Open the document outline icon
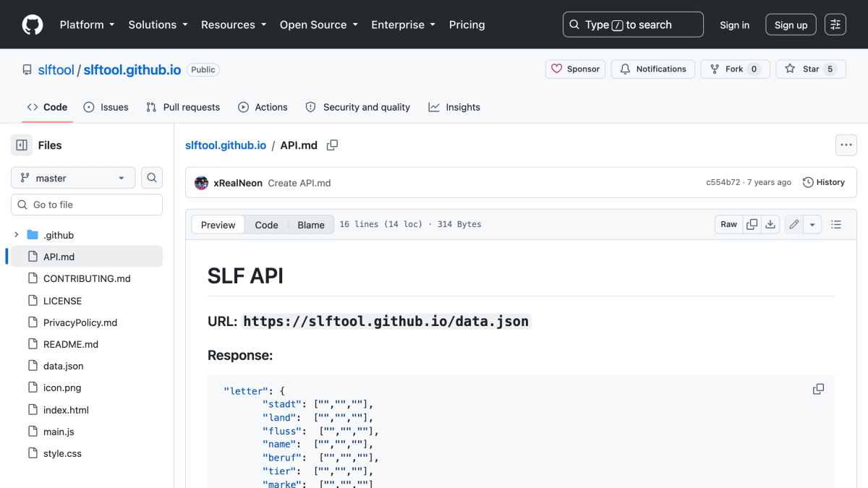 point(836,224)
